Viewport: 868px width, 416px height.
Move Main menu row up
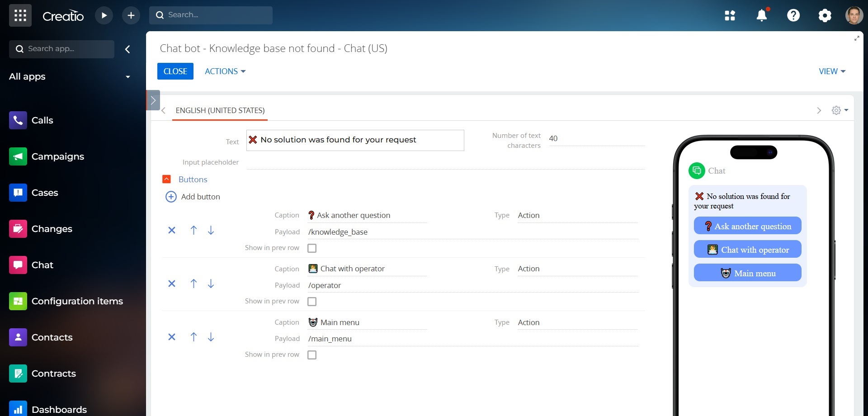[193, 337]
